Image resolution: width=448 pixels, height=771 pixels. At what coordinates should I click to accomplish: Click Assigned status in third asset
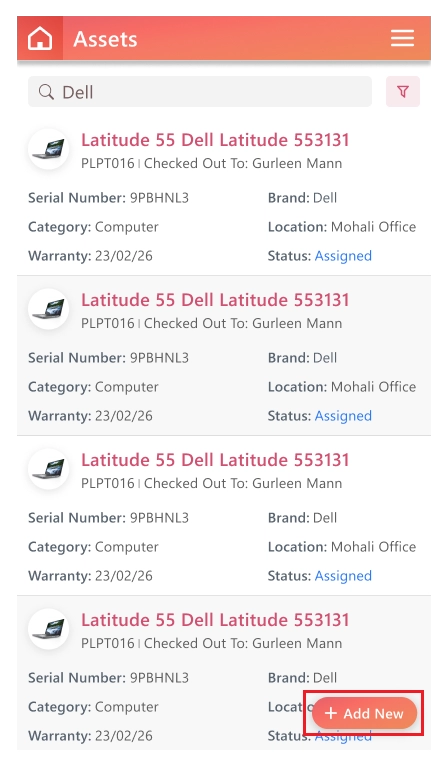pyautogui.click(x=343, y=576)
